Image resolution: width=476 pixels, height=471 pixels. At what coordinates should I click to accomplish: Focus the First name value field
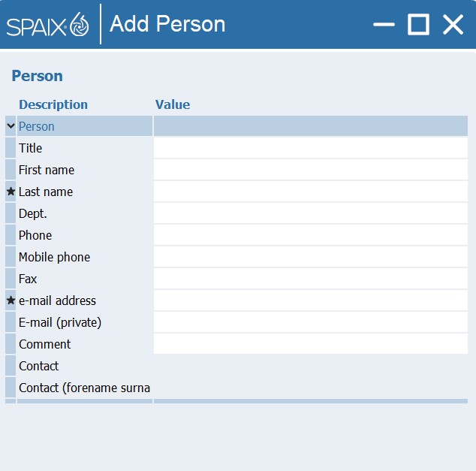311,170
